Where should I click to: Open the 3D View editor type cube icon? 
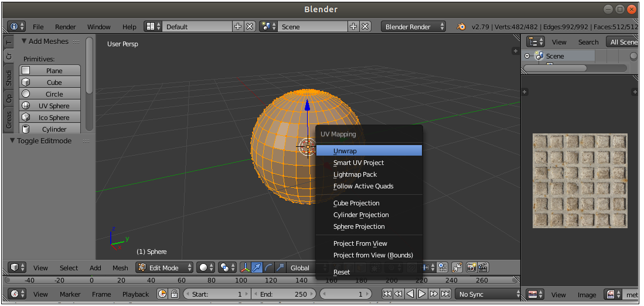click(x=17, y=268)
